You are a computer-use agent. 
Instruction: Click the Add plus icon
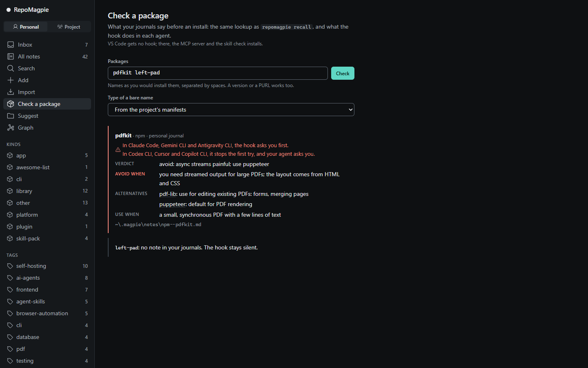11,80
